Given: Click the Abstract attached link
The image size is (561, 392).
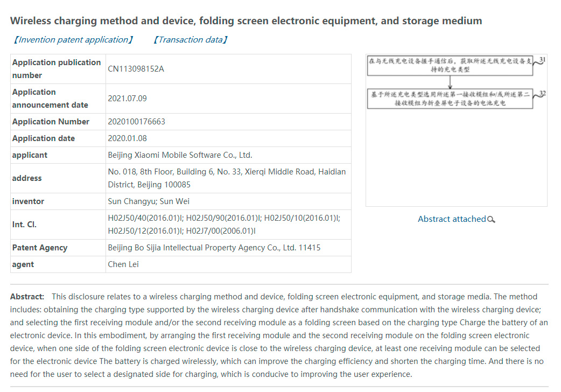Looking at the screenshot, I should [452, 219].
